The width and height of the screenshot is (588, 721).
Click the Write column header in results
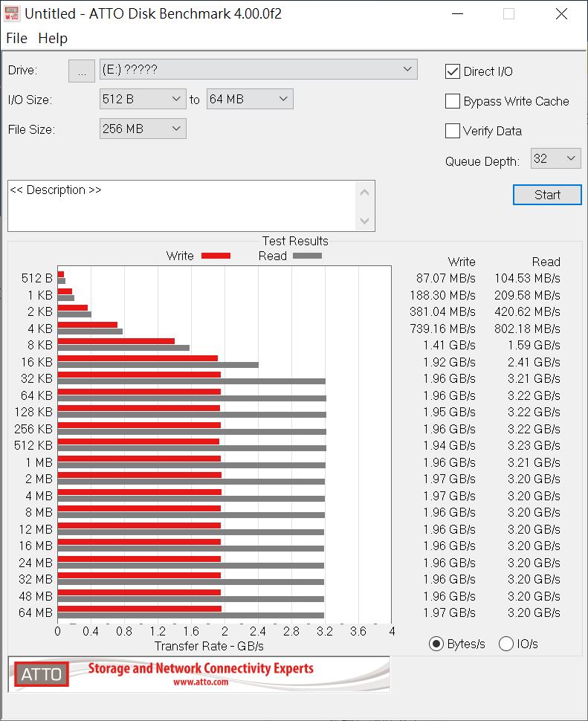pos(462,262)
